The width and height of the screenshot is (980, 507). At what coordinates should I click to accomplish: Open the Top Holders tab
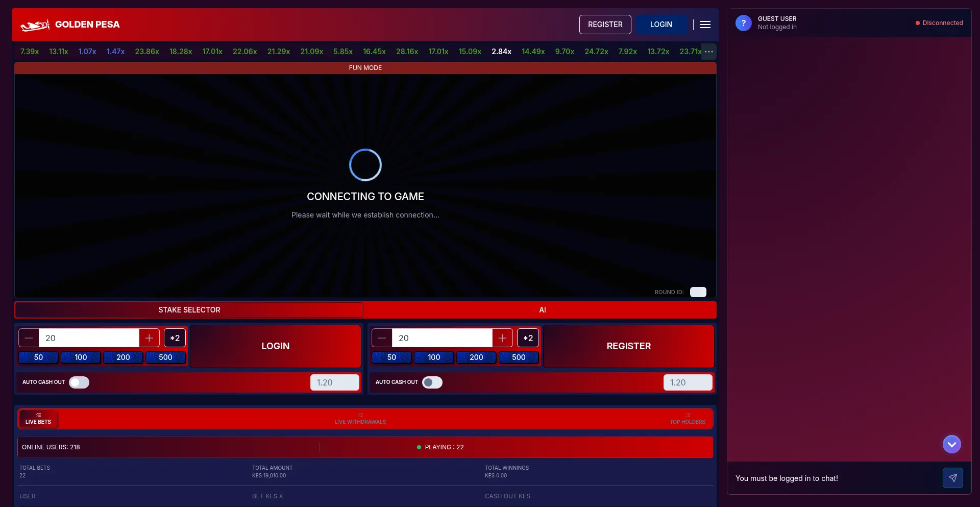click(x=687, y=419)
